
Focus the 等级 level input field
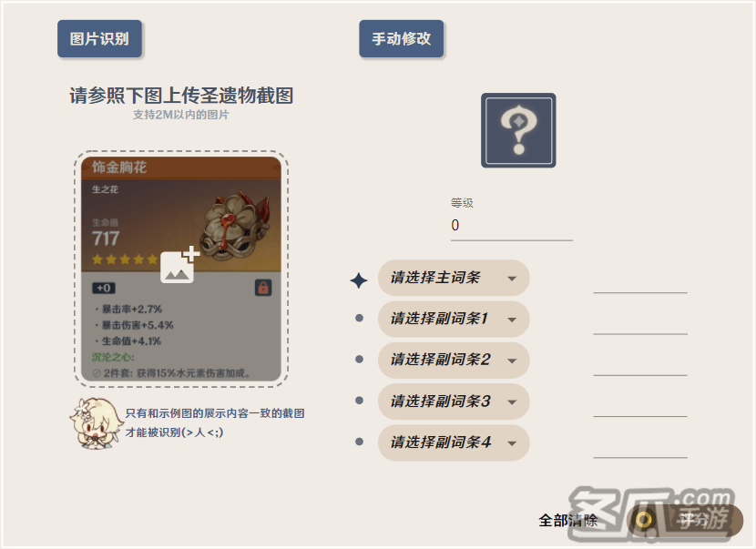tap(512, 226)
